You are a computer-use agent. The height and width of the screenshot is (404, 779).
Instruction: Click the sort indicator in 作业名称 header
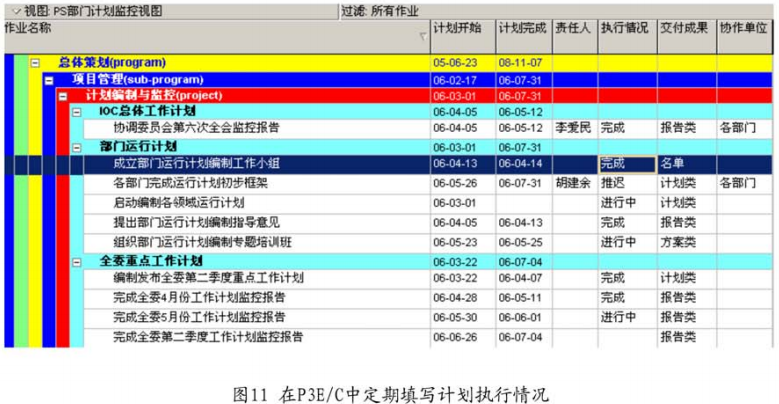coord(422,37)
